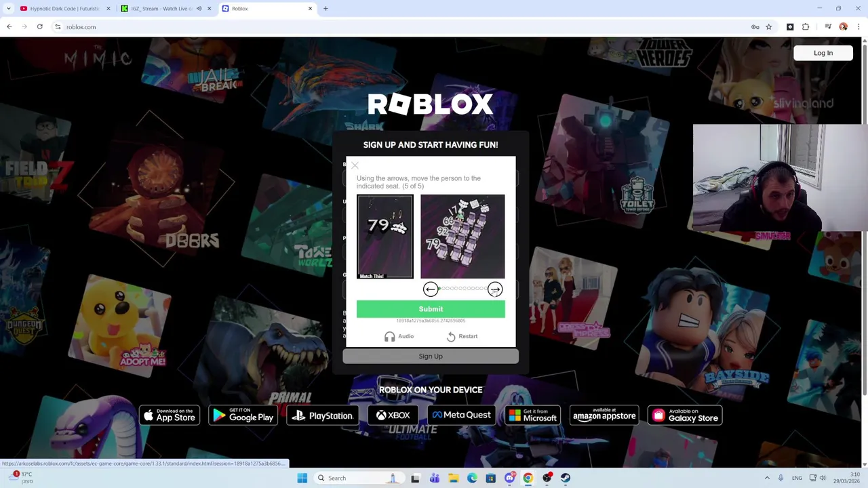Open Chrome from the taskbar
868x488 pixels.
pos(528,478)
